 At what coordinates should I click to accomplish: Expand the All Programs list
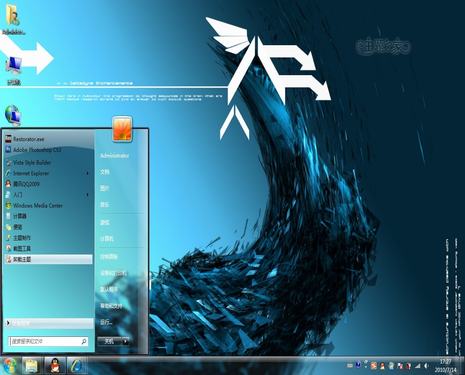(49, 323)
